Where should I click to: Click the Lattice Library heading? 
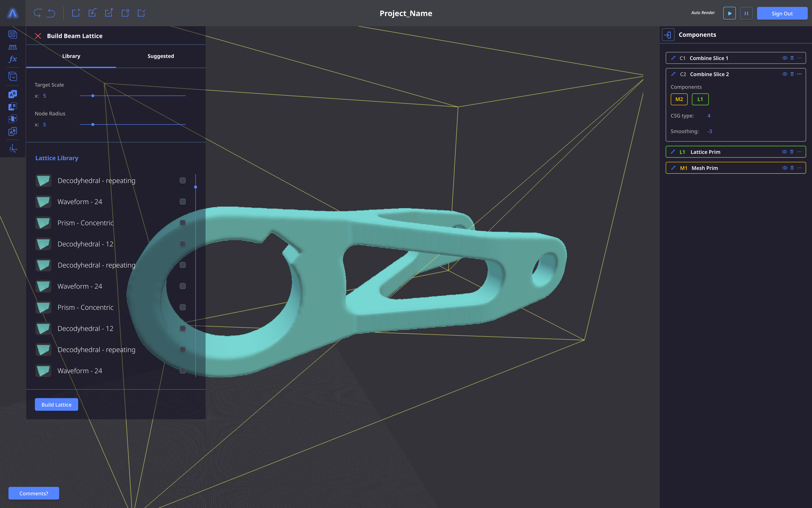[57, 158]
